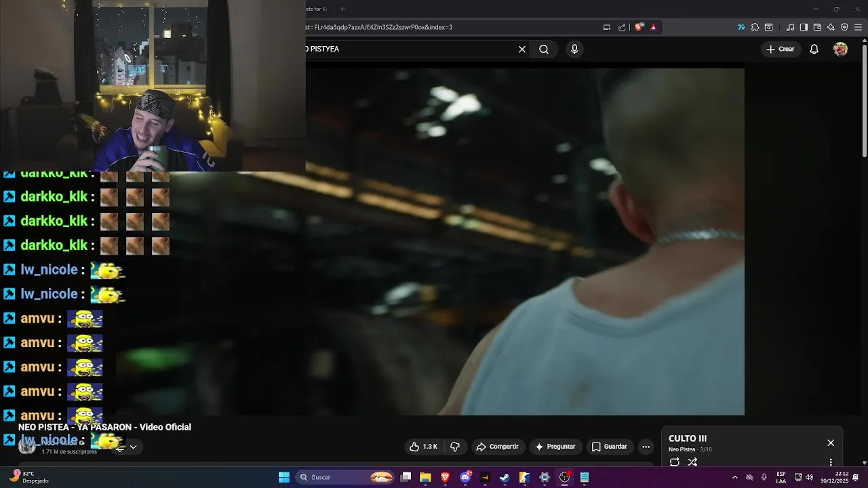
Task: Open Notepad from the taskbar
Action: [584, 477]
